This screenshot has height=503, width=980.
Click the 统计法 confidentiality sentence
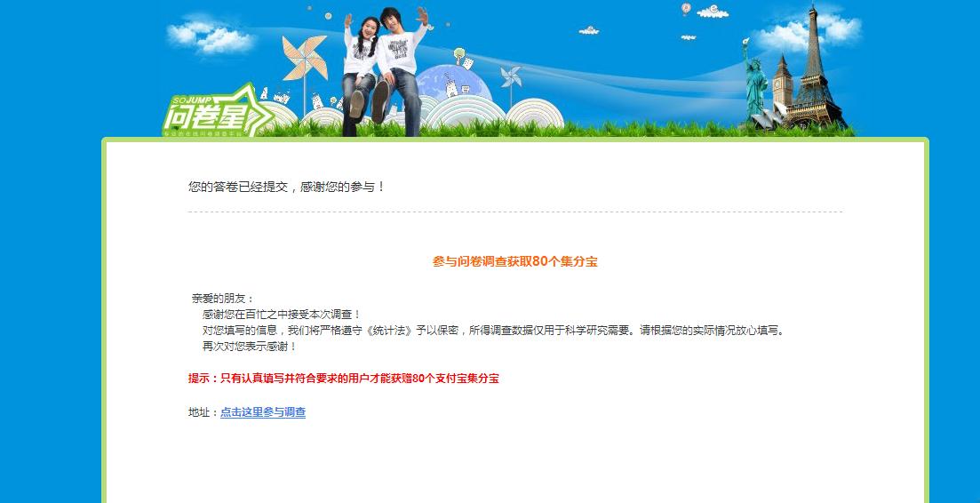click(x=494, y=331)
